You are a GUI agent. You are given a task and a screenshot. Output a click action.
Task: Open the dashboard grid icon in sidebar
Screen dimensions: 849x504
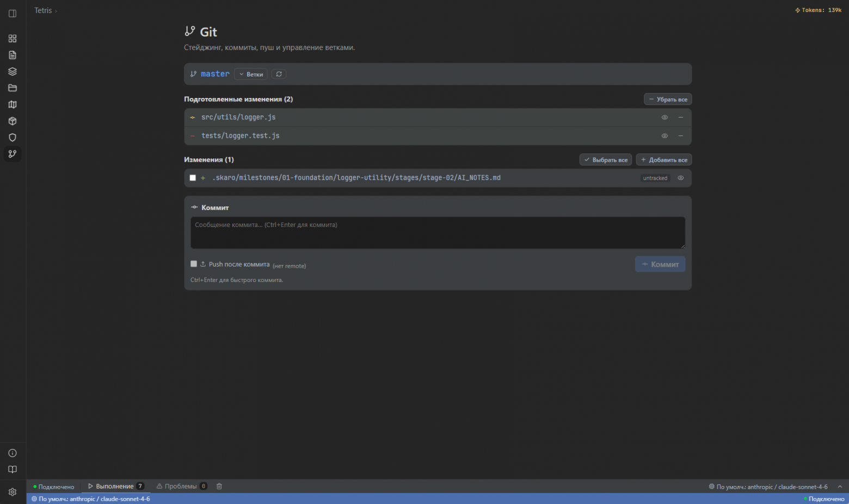[x=13, y=39]
